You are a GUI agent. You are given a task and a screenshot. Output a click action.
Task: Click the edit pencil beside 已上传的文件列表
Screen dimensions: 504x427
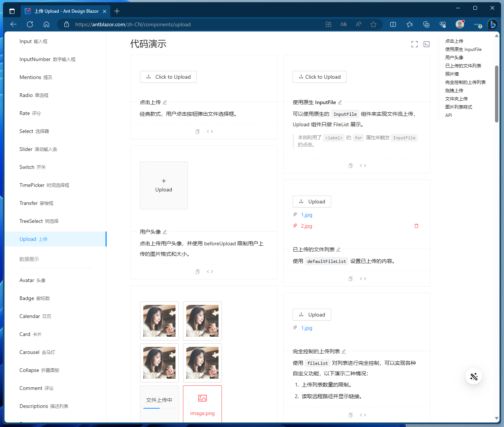(x=338, y=249)
